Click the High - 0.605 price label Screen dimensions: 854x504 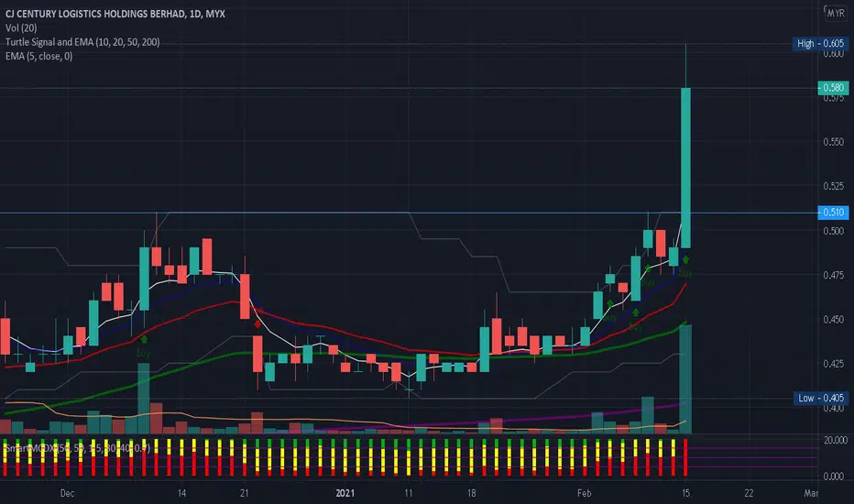820,44
